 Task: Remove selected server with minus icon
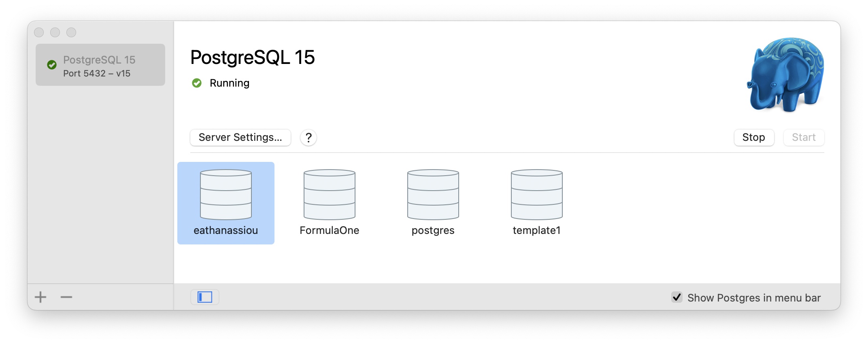66,297
